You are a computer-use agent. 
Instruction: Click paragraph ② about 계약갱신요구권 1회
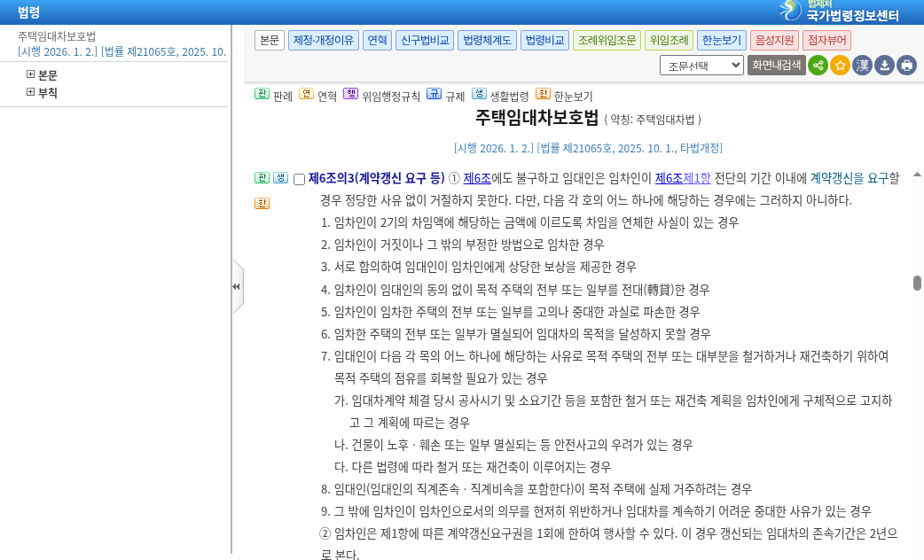point(608,543)
